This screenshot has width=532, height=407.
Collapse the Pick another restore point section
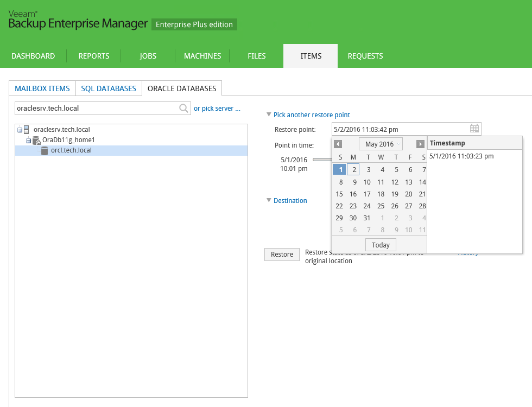[x=269, y=115]
